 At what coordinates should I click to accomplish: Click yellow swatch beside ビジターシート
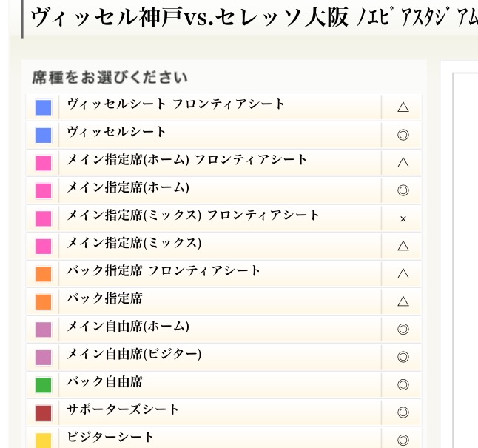coord(44,440)
